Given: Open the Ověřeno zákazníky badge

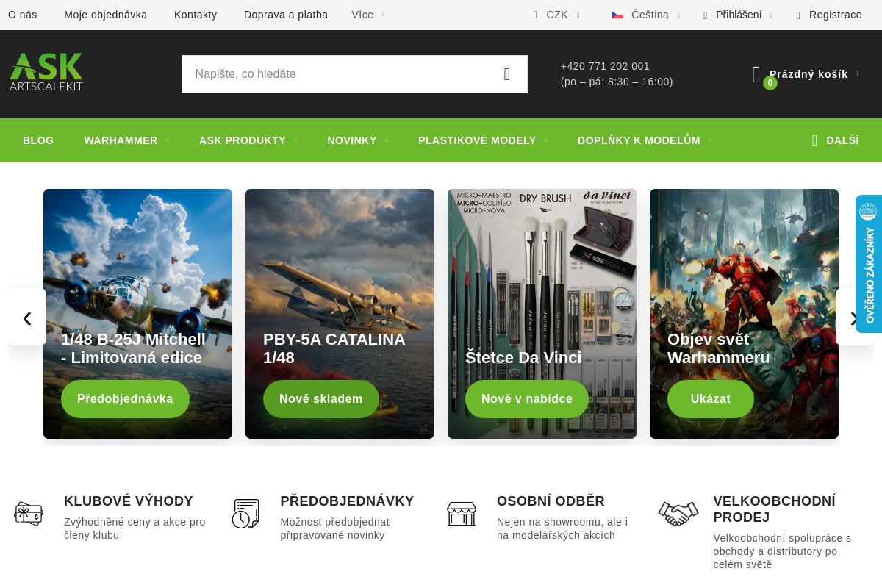Looking at the screenshot, I should click(x=869, y=264).
